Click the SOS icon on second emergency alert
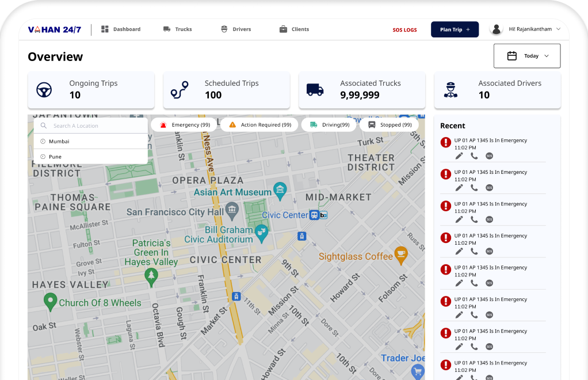The width and height of the screenshot is (588, 380). (x=489, y=188)
